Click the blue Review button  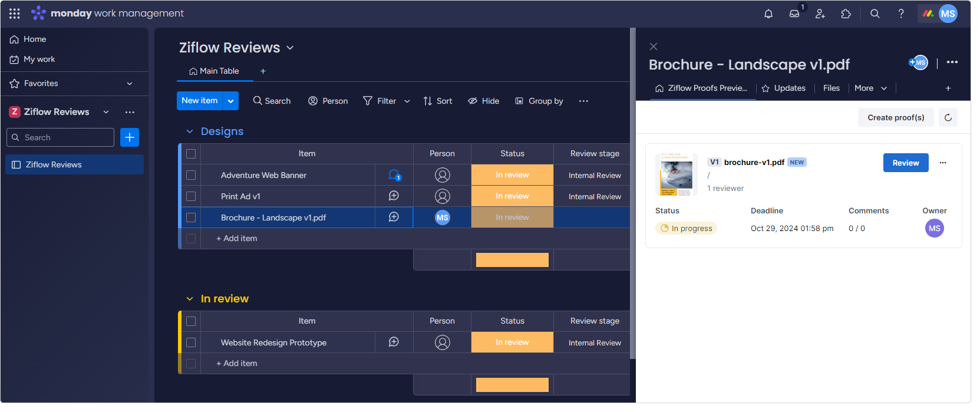pos(905,163)
